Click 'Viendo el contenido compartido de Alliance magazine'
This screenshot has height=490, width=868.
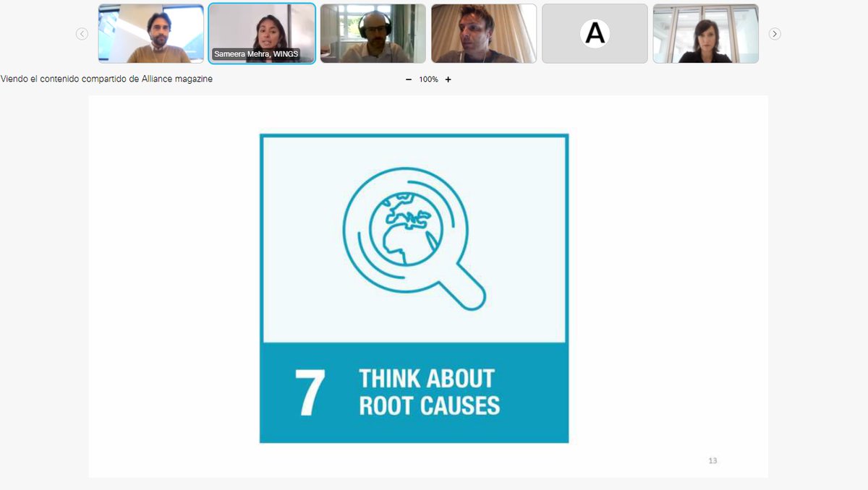pyautogui.click(x=107, y=79)
